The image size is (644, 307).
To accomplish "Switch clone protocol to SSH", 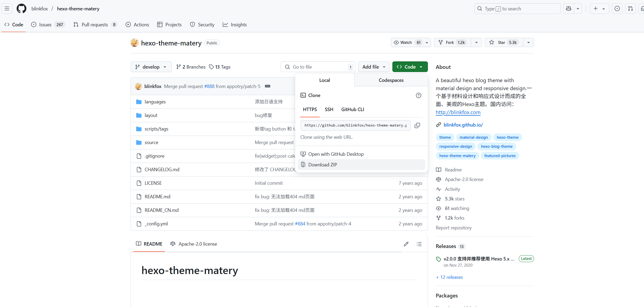I will click(329, 110).
